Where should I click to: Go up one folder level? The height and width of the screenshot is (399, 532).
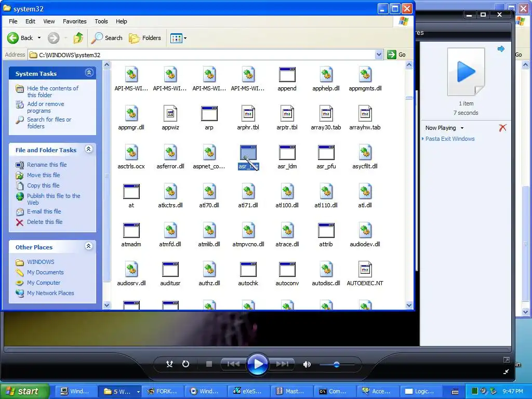click(78, 38)
